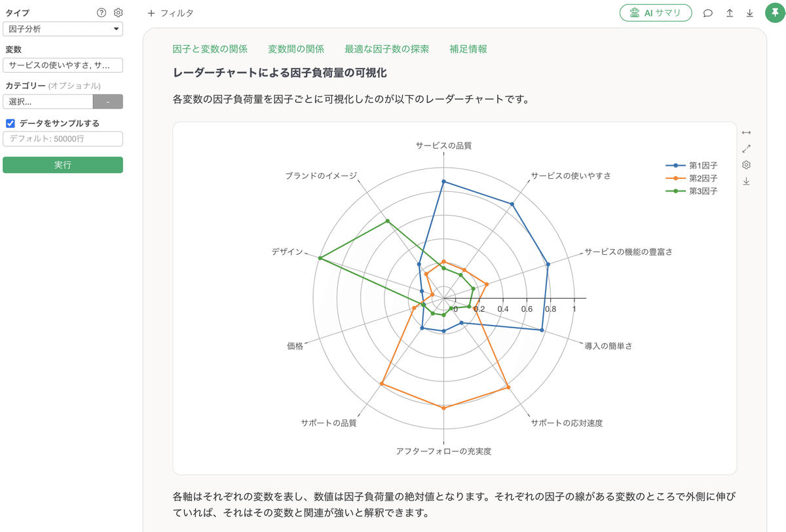Enlarge chart with diagonal expand icon
The width and height of the screenshot is (786, 532).
tap(746, 149)
